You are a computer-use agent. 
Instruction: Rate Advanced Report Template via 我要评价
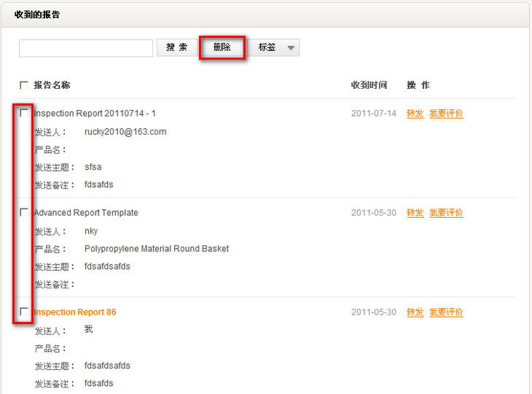(446, 213)
